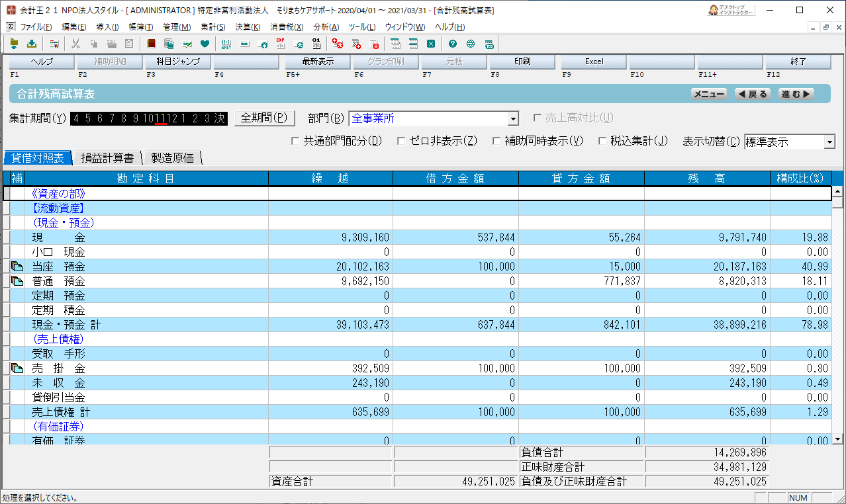Click the EXP toolbar icon

281,44
